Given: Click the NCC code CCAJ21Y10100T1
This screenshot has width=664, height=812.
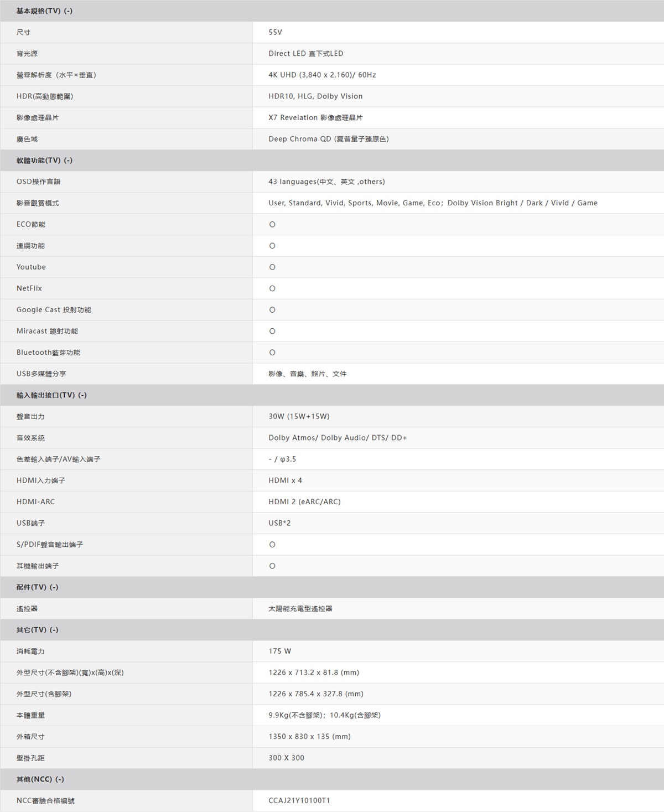Looking at the screenshot, I should point(299,801).
